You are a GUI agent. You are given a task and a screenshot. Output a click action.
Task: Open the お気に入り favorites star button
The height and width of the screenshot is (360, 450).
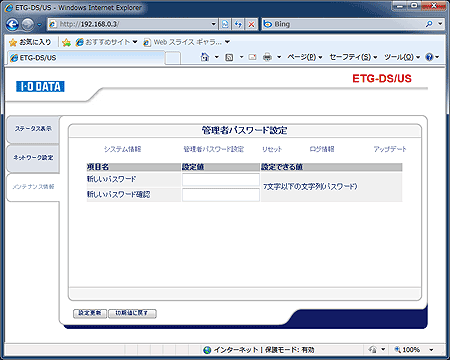[x=30, y=42]
